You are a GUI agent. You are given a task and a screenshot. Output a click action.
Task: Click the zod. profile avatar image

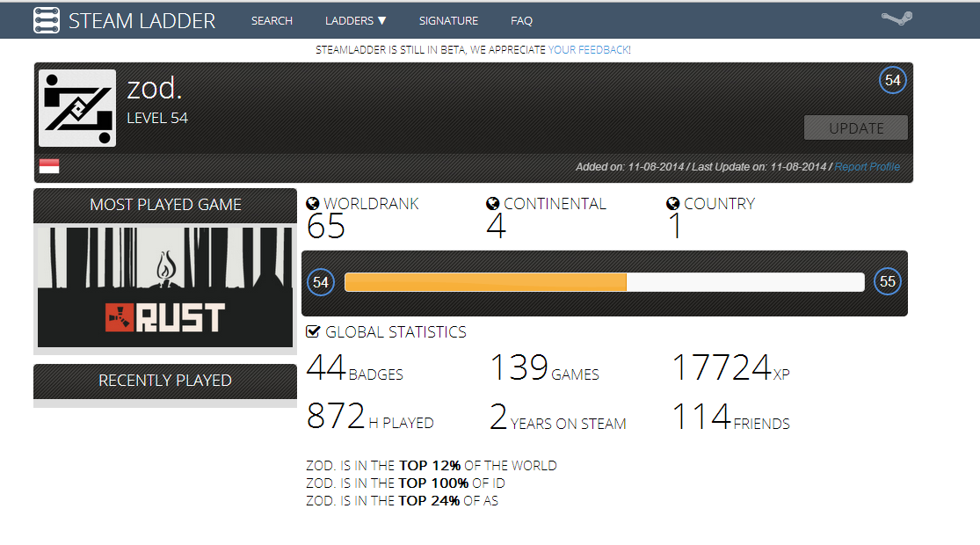coord(77,108)
